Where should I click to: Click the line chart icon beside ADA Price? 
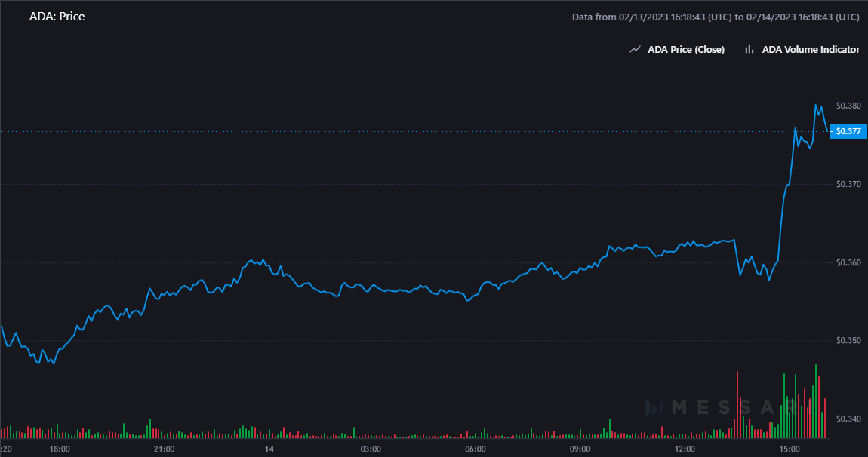[635, 49]
